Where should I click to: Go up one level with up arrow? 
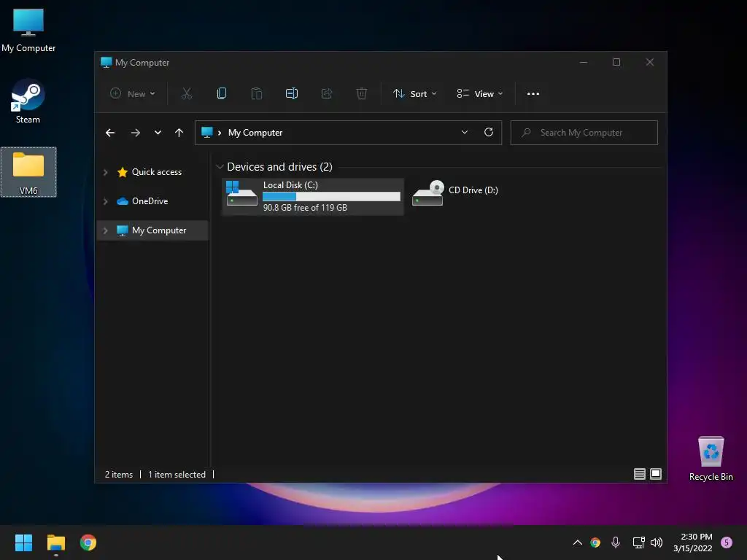point(179,133)
